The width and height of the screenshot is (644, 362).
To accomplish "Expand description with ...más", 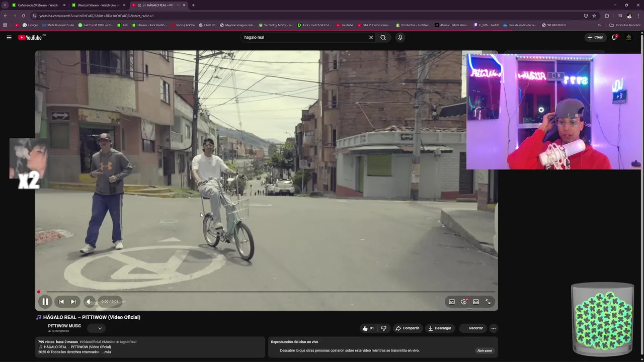I will pos(106,352).
